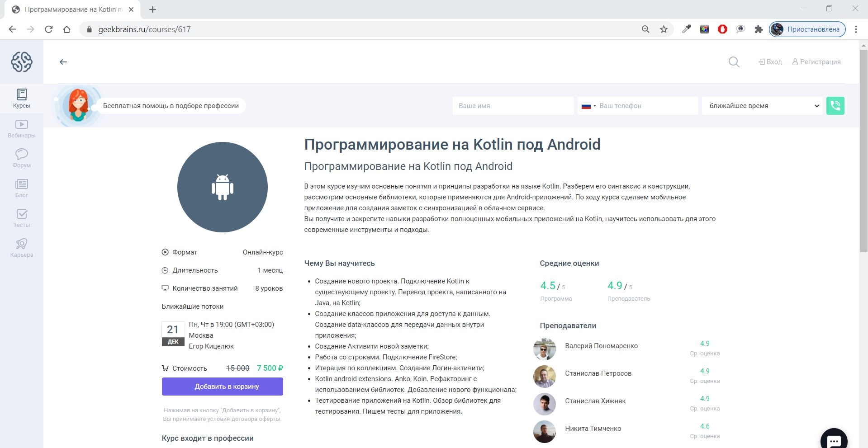Screen dimensions: 868x448
Task: Click the browser forward arrow
Action: [30, 29]
